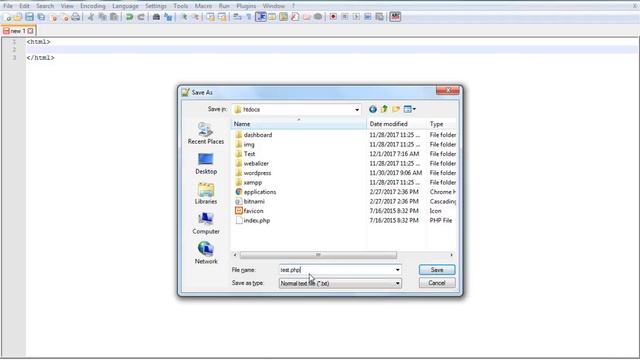640x360 pixels.
Task: Click the green Undo arrow icon
Action: (129, 17)
